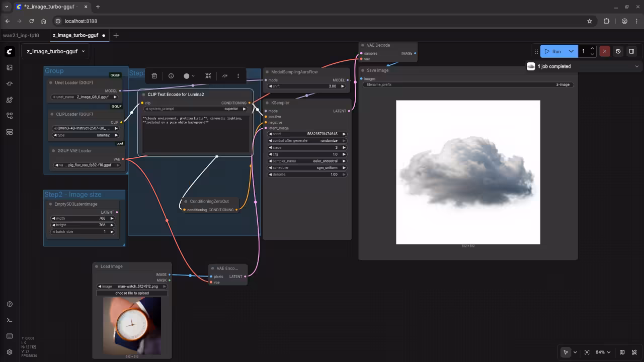Delete the selected node with trash icon
Screen dimensions: 644x362
(x=154, y=76)
